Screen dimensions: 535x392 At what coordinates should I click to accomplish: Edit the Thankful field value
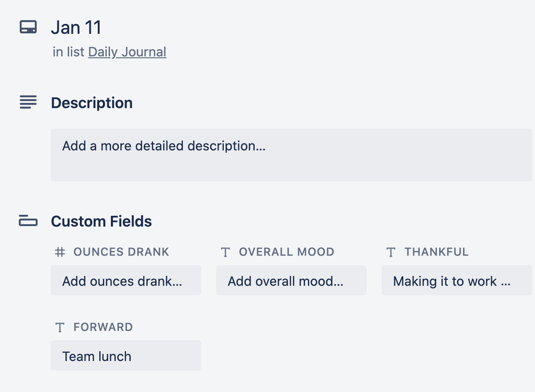[456, 281]
